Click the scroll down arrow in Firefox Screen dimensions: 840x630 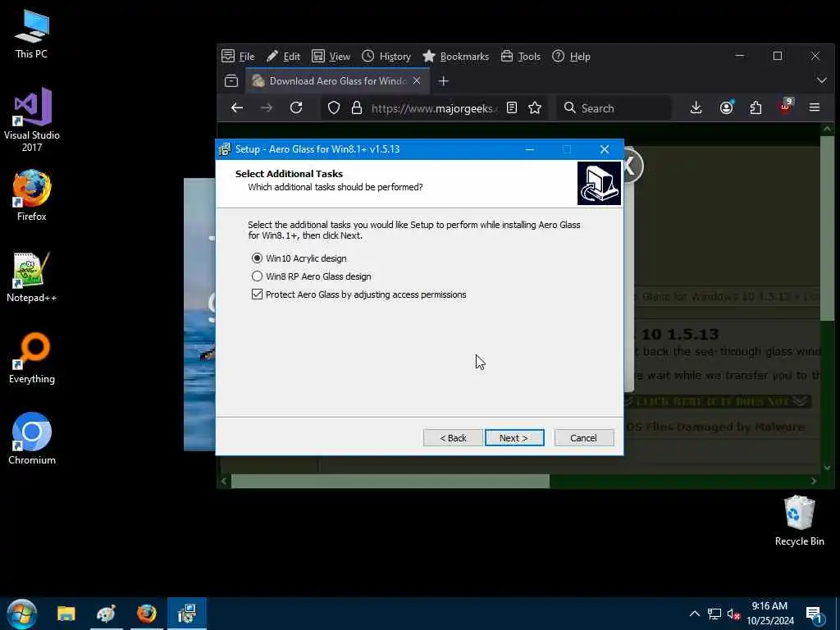pos(827,468)
